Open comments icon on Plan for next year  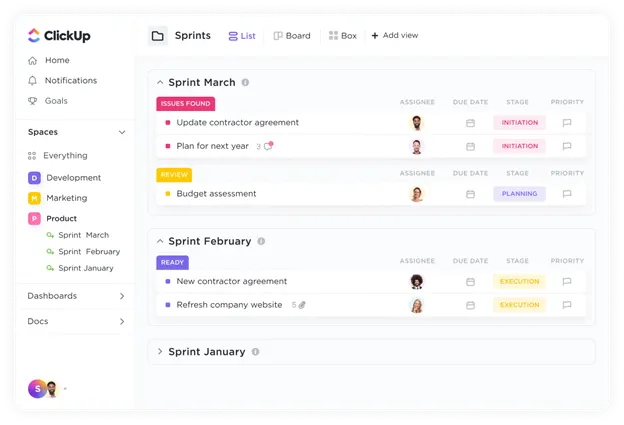point(269,146)
